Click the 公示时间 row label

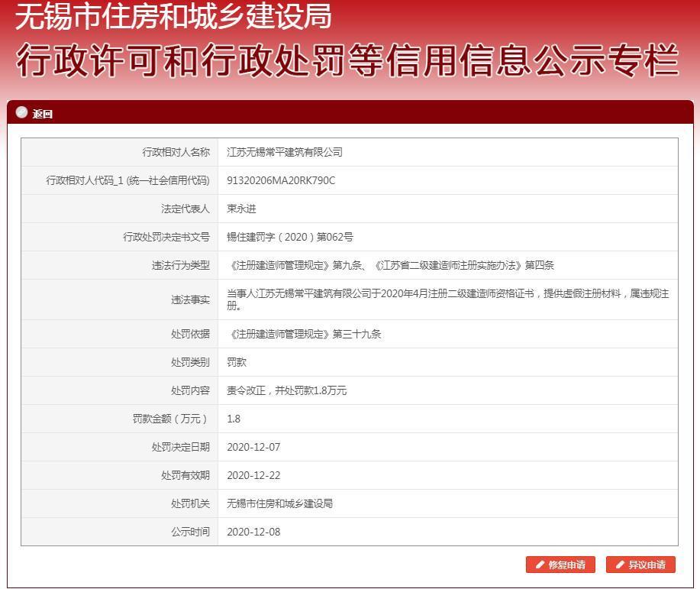[190, 532]
